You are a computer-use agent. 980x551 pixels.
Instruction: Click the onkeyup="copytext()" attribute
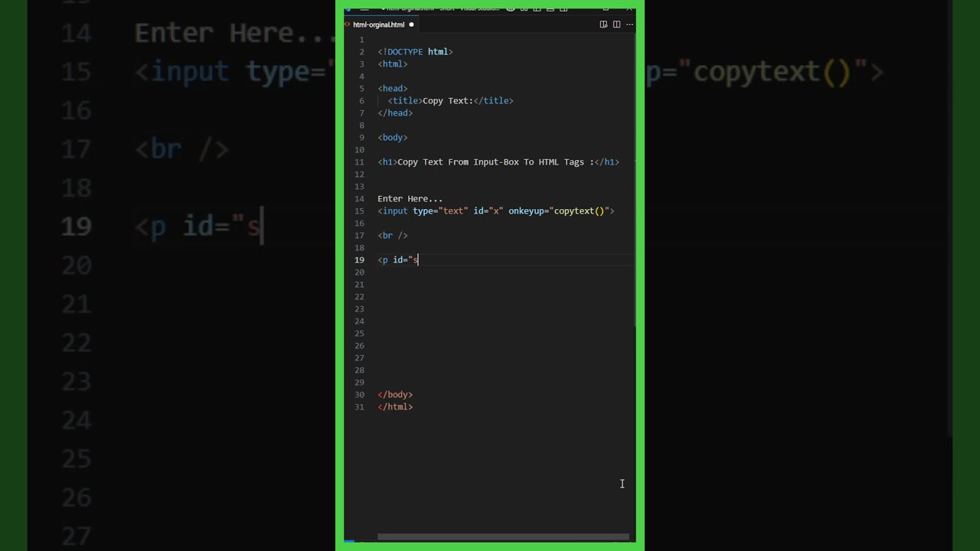(559, 211)
